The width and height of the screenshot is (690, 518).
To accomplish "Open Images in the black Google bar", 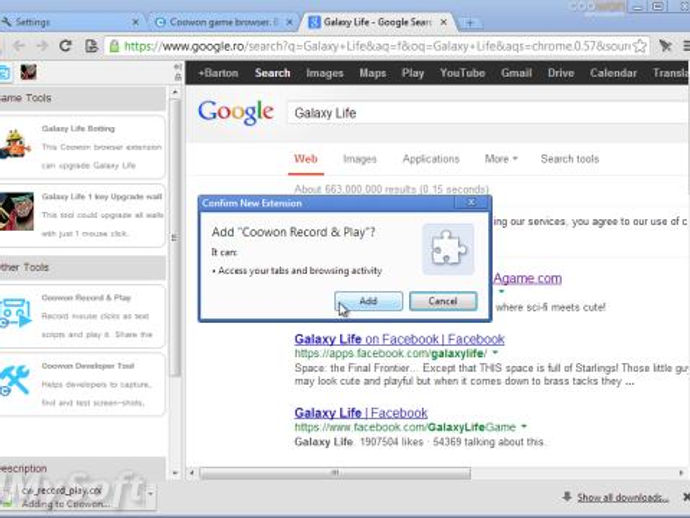I will click(x=325, y=73).
